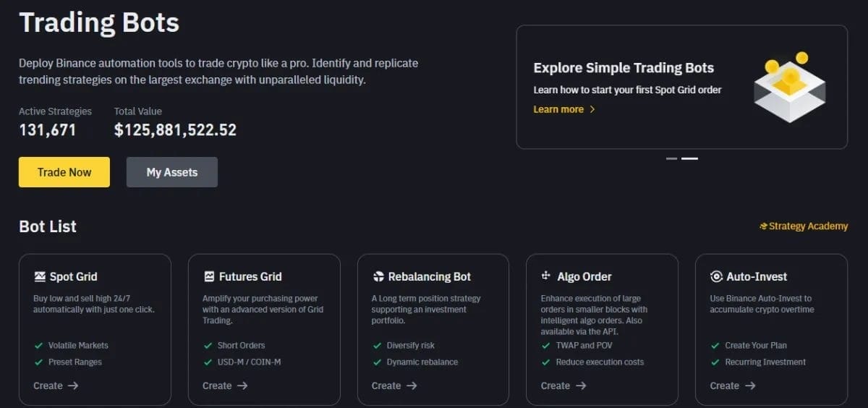Open the Strategy Academy link
The height and width of the screenshot is (408, 868).
pyautogui.click(x=807, y=226)
